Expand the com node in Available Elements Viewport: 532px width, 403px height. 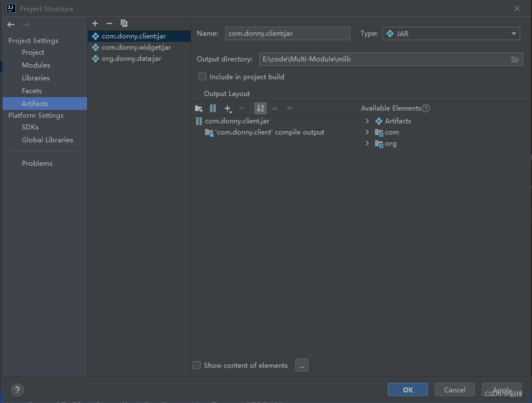367,132
